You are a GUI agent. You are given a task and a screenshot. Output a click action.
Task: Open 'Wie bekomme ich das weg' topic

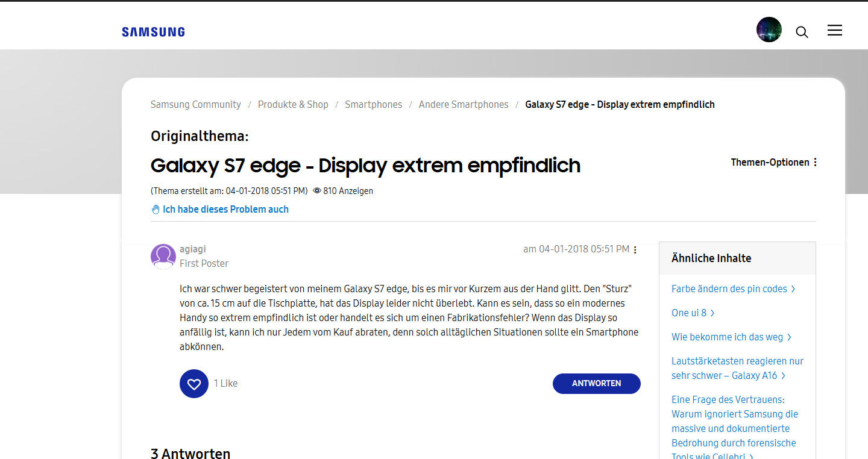pos(727,337)
